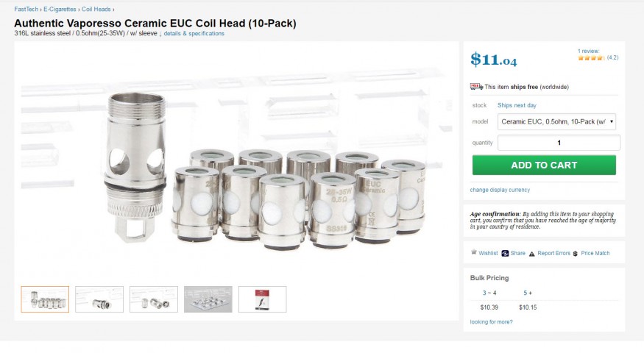Viewport: 644px width, 353px height.
Task: Open the model selection dropdown
Action: (x=557, y=122)
